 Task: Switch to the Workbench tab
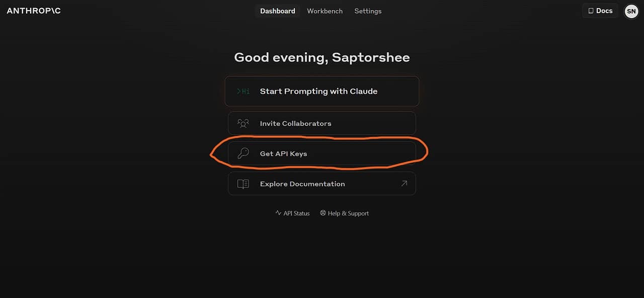coord(325,11)
